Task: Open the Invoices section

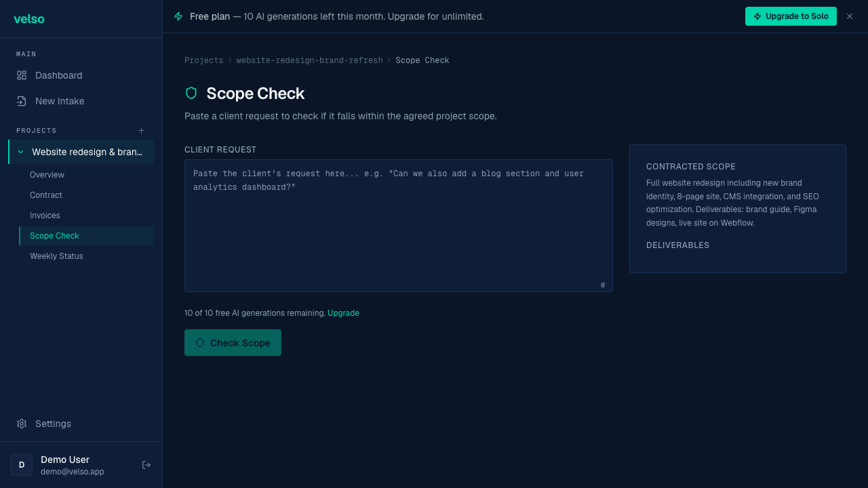Action: click(x=86, y=216)
